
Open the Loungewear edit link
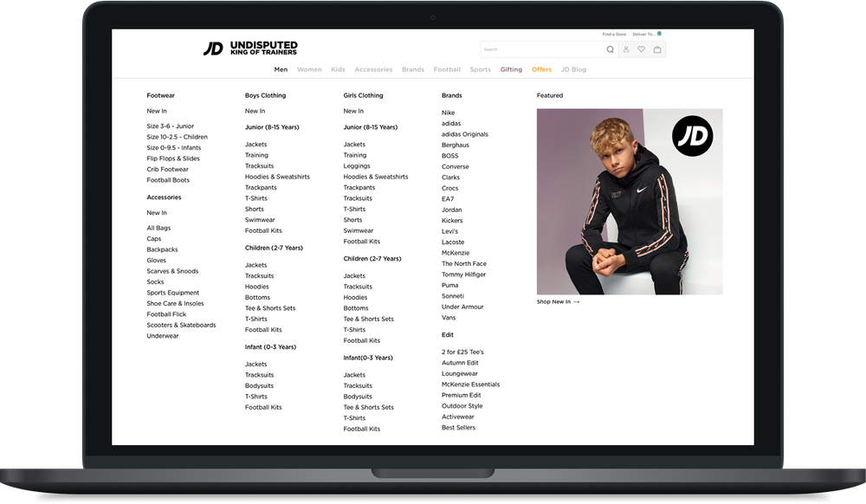coord(460,374)
